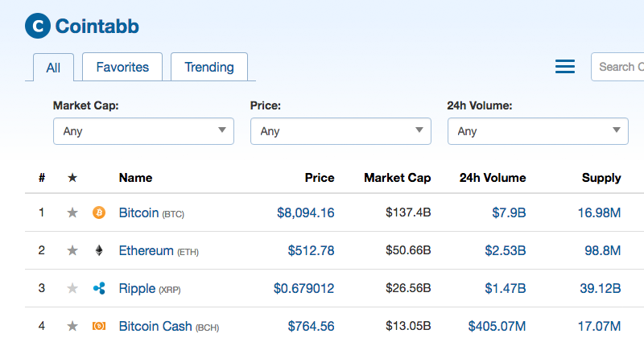Sort by the Price column header
Screen dimensions: 644x338
click(x=320, y=178)
